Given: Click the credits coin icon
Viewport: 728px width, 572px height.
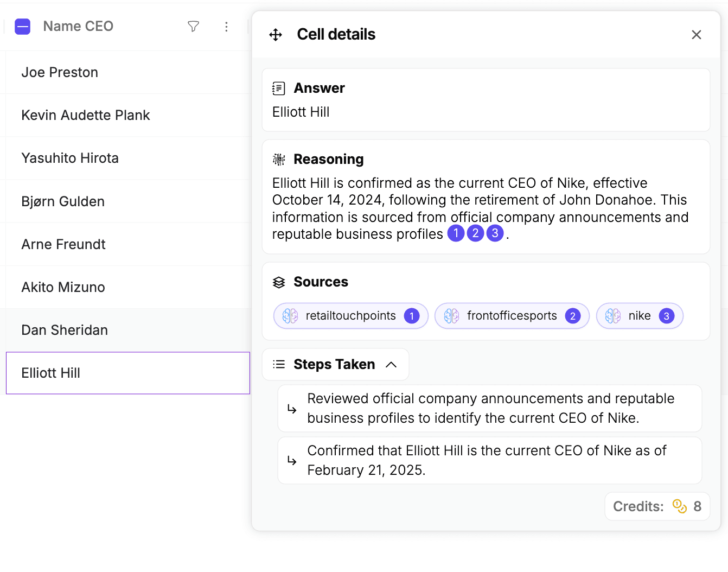Looking at the screenshot, I should point(680,506).
